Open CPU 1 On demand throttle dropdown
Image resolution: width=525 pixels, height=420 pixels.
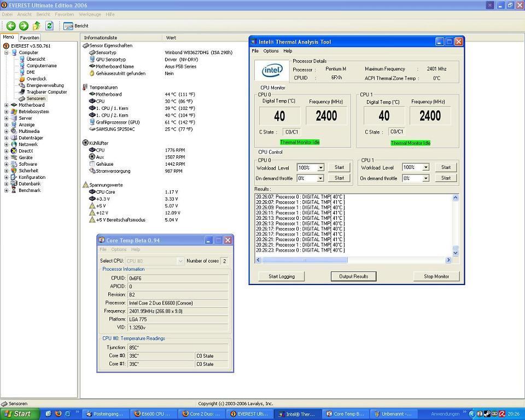(425, 178)
